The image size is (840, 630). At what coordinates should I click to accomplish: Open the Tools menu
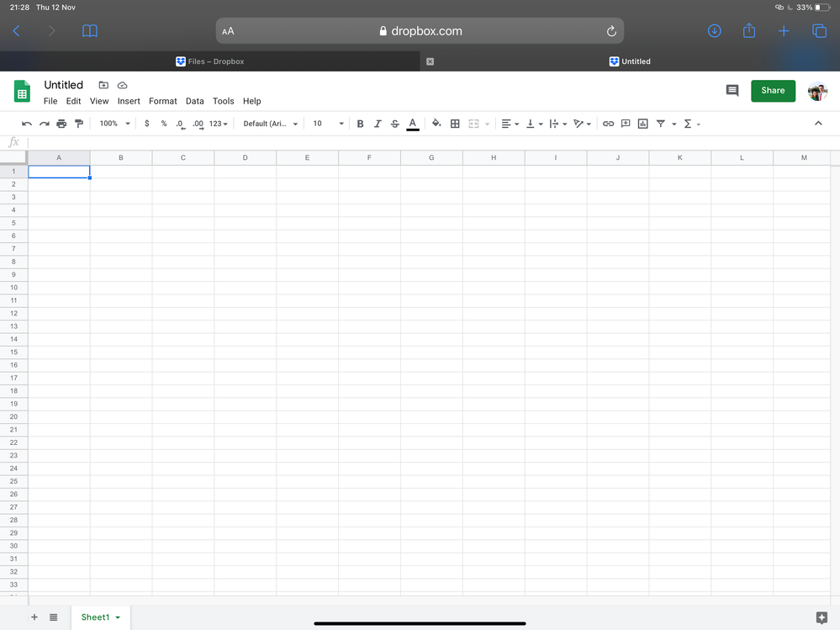224,101
